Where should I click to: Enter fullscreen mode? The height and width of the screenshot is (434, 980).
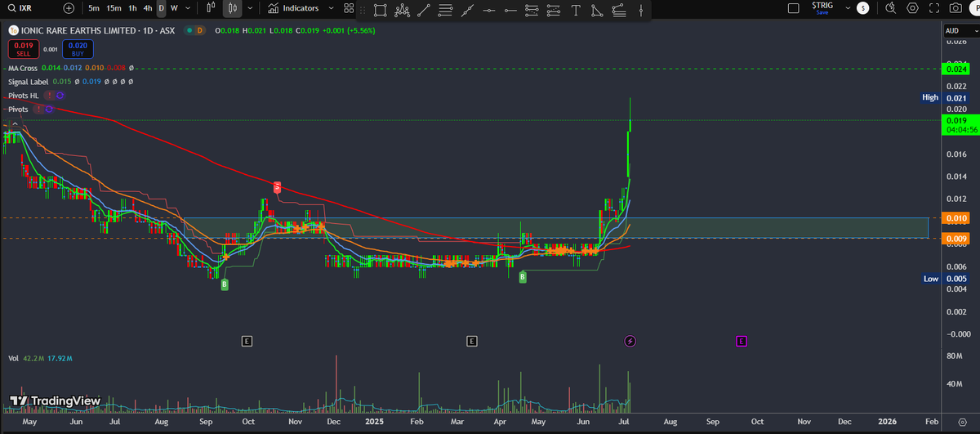(934, 8)
